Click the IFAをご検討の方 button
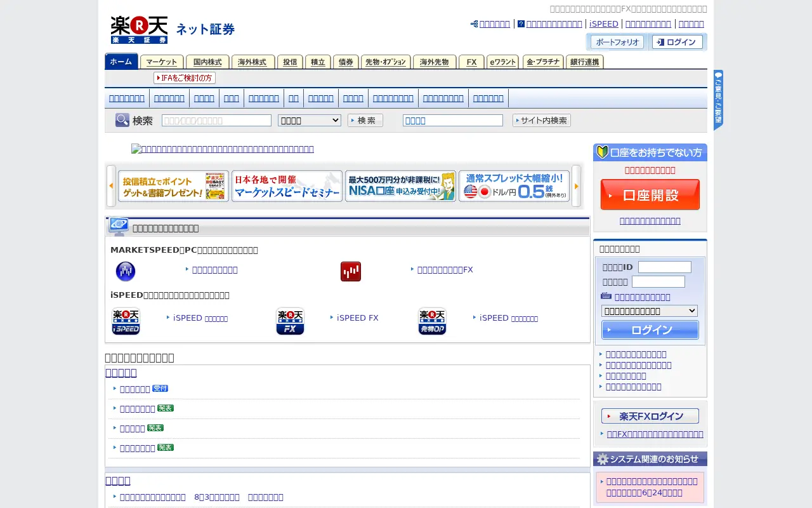The height and width of the screenshot is (508, 812). pos(185,77)
